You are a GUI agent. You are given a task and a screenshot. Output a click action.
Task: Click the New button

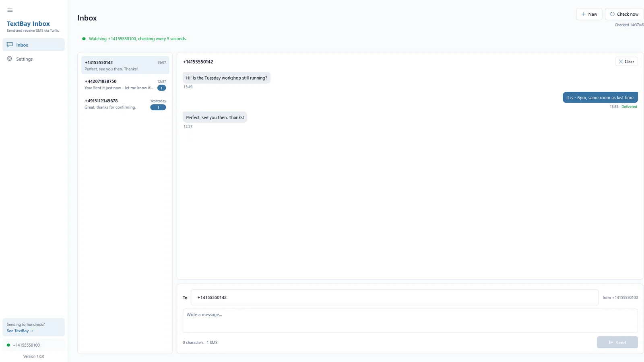pyautogui.click(x=589, y=14)
